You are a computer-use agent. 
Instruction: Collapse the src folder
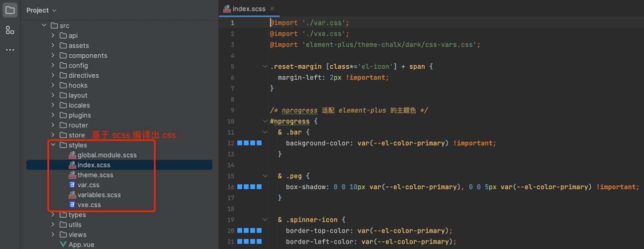point(44,25)
